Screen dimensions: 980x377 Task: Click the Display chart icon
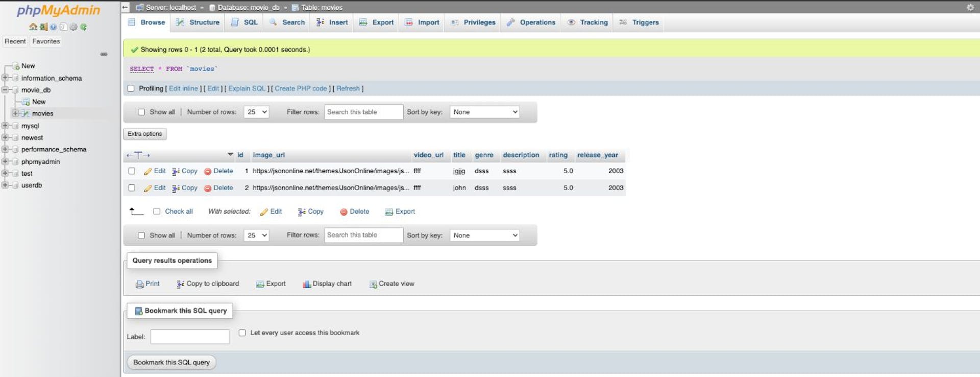[307, 284]
